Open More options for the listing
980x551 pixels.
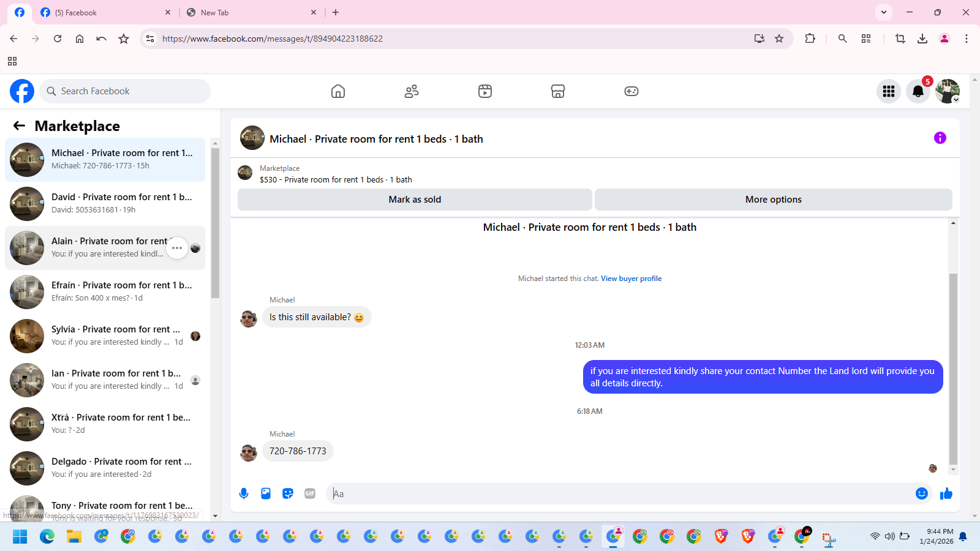[x=774, y=200]
